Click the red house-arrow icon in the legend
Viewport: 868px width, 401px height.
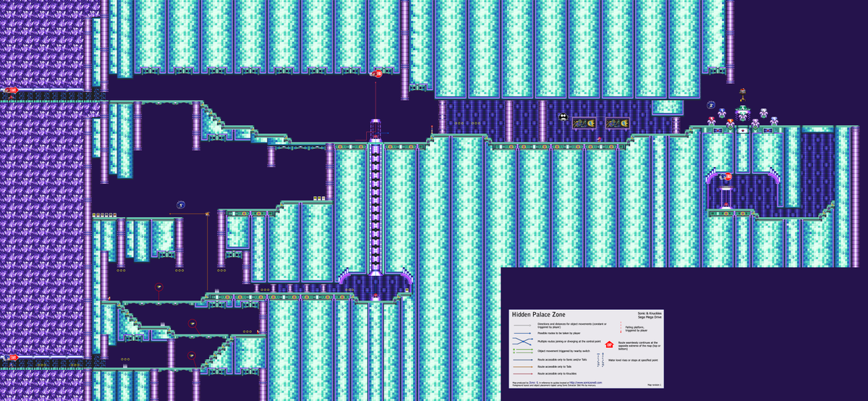609,345
